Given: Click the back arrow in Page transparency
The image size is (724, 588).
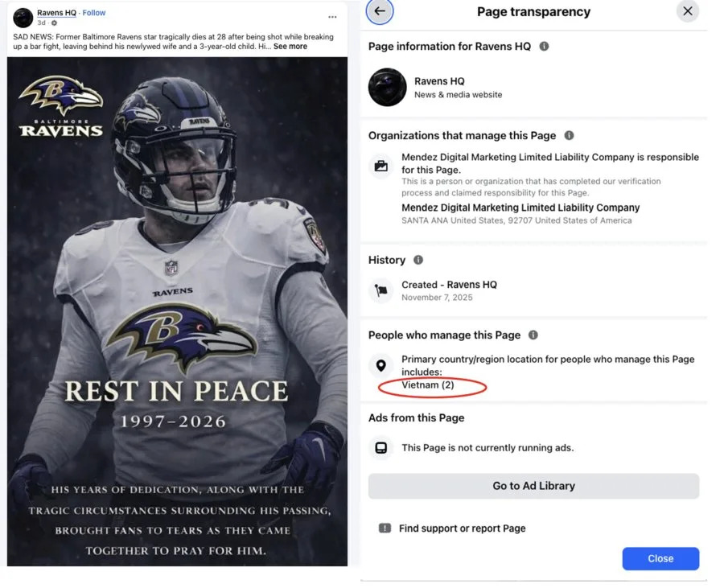Looking at the screenshot, I should point(380,11).
